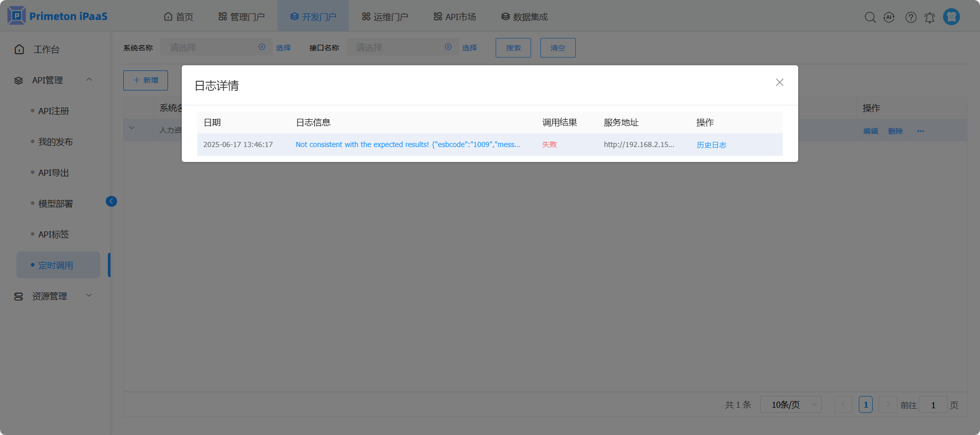Open the API市场 tab

click(455, 17)
